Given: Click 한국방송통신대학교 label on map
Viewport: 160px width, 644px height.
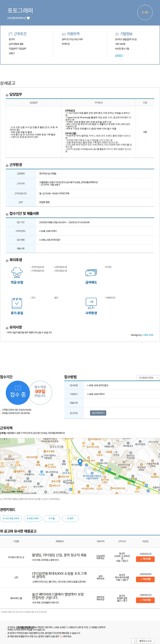Looking at the screenshot, I should (x=92, y=477).
